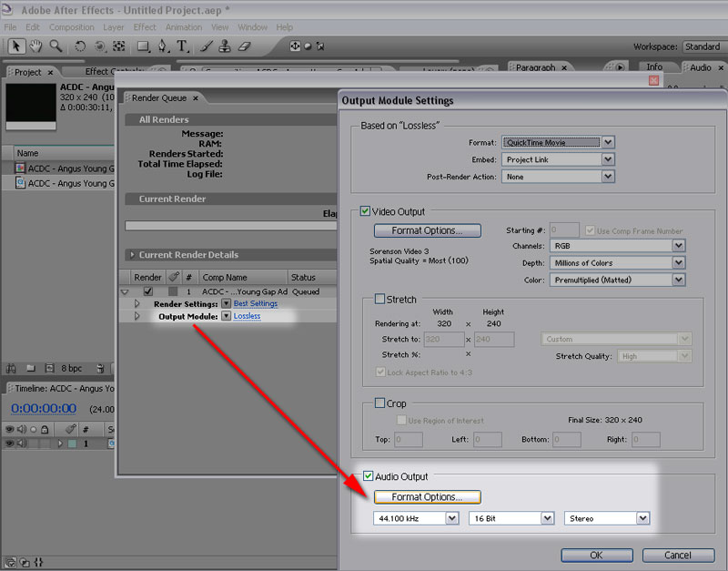Click the World Axis Mode icon

(x=308, y=46)
